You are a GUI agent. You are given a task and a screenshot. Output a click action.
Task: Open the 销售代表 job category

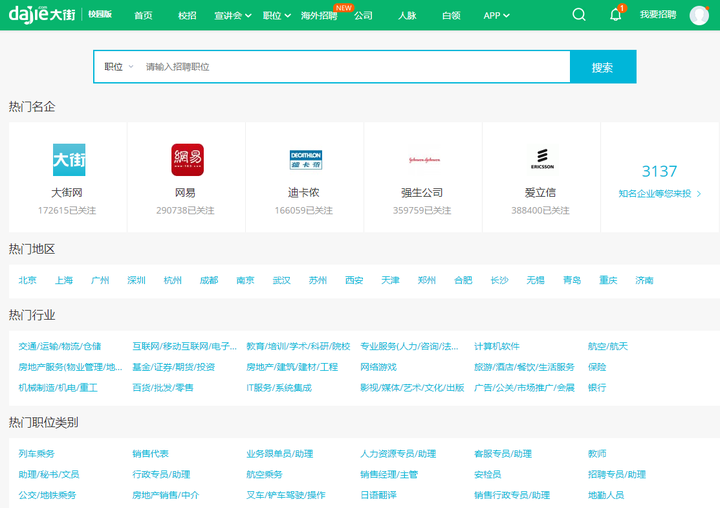click(150, 454)
